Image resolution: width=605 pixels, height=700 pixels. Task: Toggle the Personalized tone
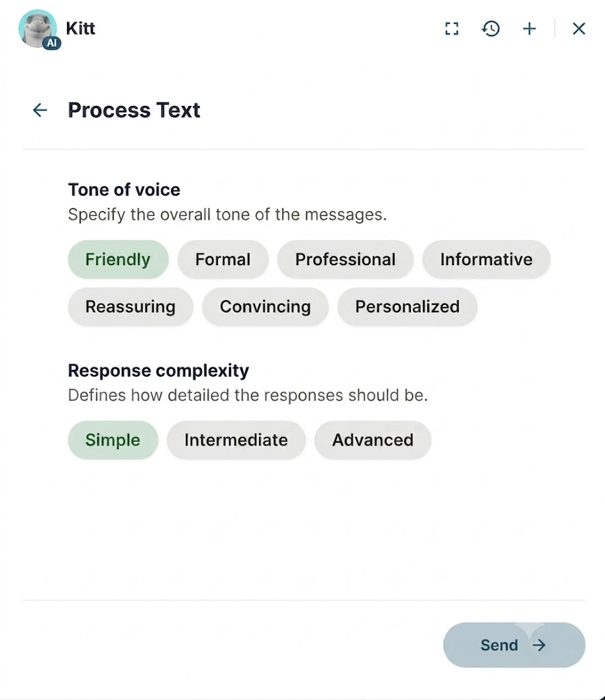click(407, 307)
